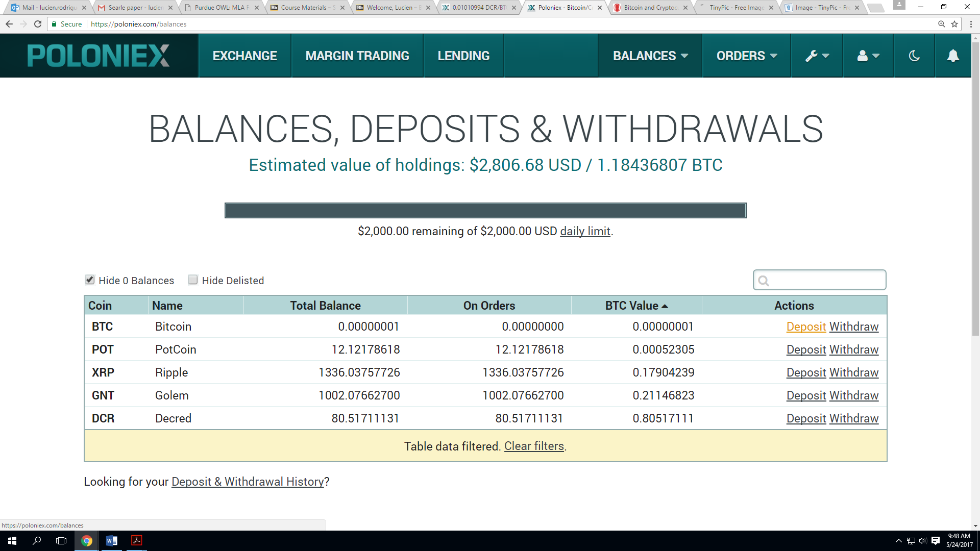Click Deposit for PotCoin
This screenshot has height=551, width=980.
pos(806,349)
